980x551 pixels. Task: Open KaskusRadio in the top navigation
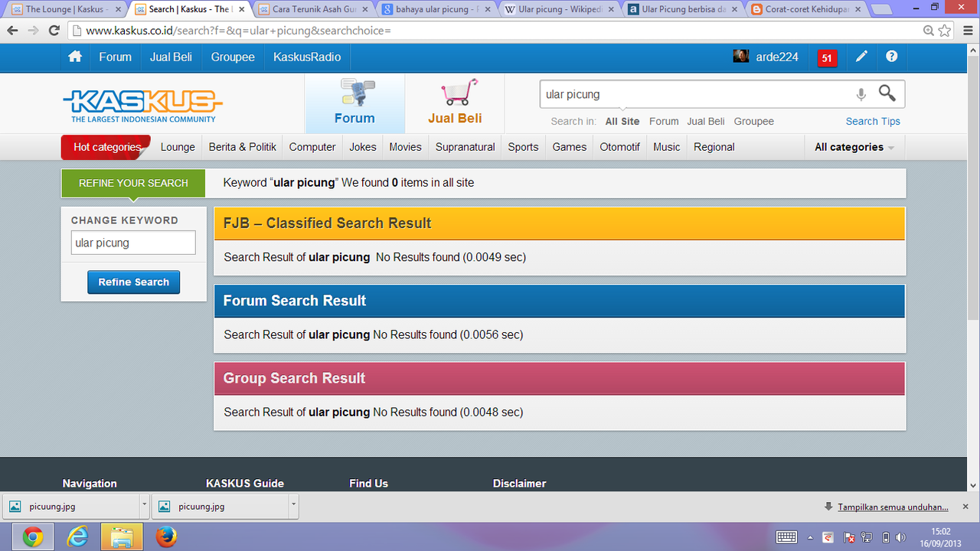click(307, 57)
